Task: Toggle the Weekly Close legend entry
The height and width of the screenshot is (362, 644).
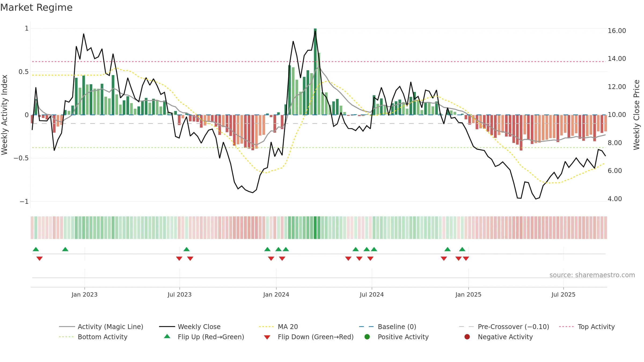Action: coord(190,327)
